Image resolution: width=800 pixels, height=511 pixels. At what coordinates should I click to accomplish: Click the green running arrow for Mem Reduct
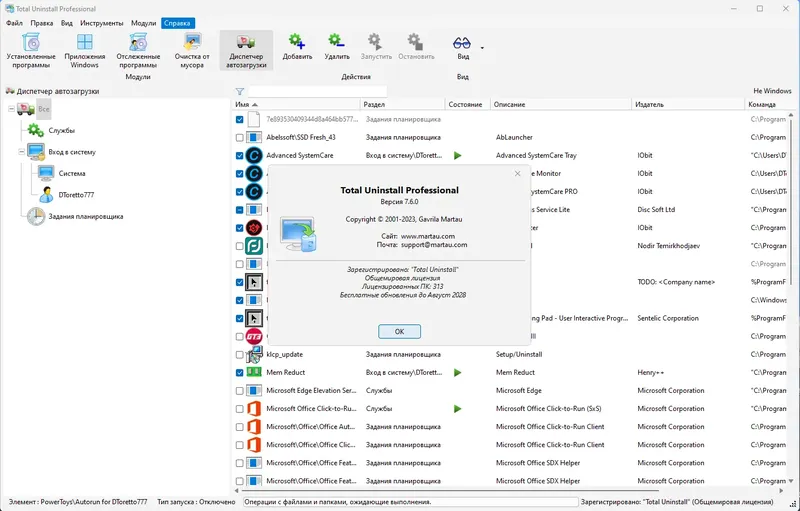coord(458,373)
